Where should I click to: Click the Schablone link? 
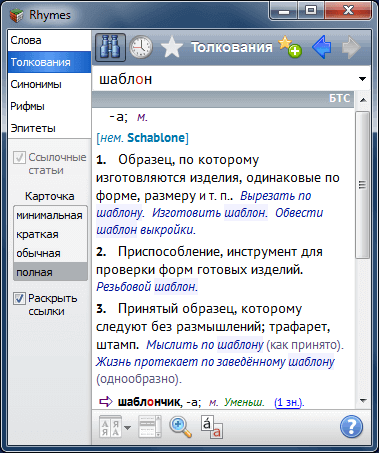point(156,138)
